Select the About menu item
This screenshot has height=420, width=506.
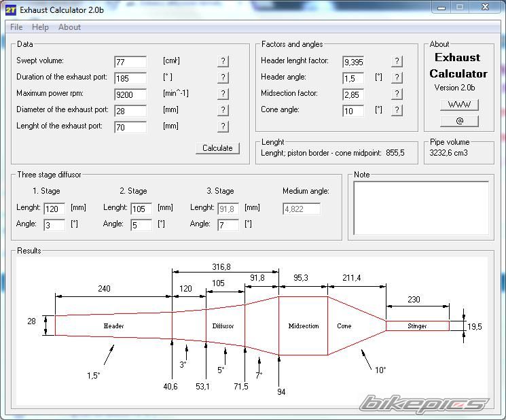point(69,27)
